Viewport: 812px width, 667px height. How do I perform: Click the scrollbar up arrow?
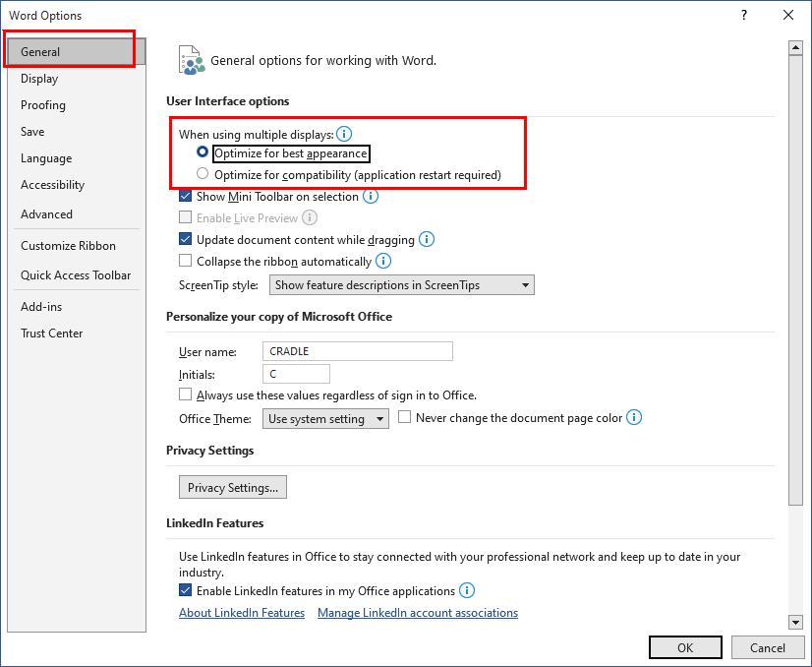tap(795, 47)
